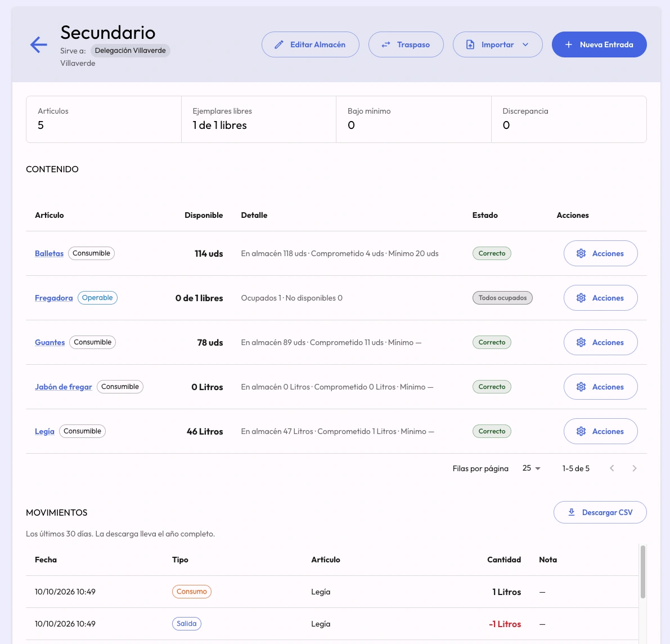Click the Artículos summary card
The image size is (670, 644).
[x=104, y=119]
